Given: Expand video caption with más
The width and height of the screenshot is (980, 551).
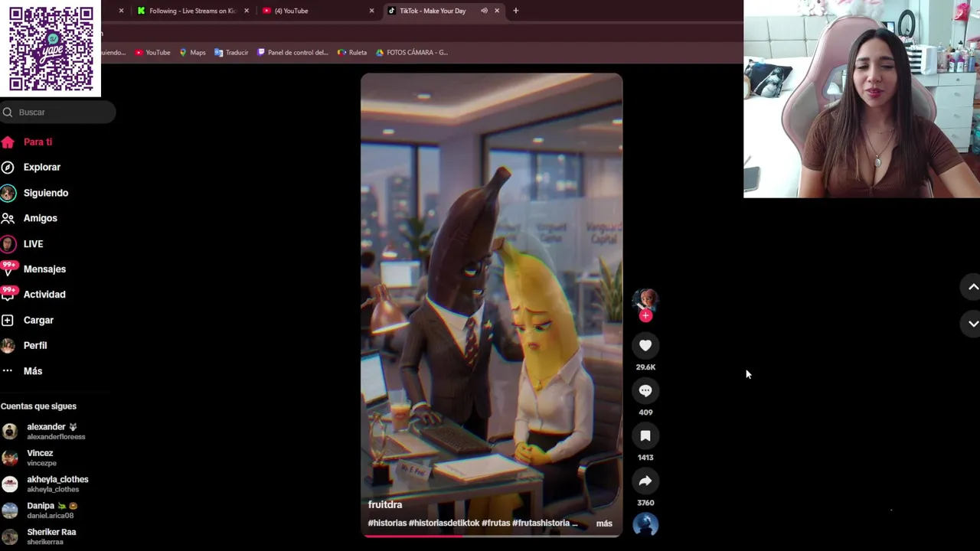Looking at the screenshot, I should 604,523.
